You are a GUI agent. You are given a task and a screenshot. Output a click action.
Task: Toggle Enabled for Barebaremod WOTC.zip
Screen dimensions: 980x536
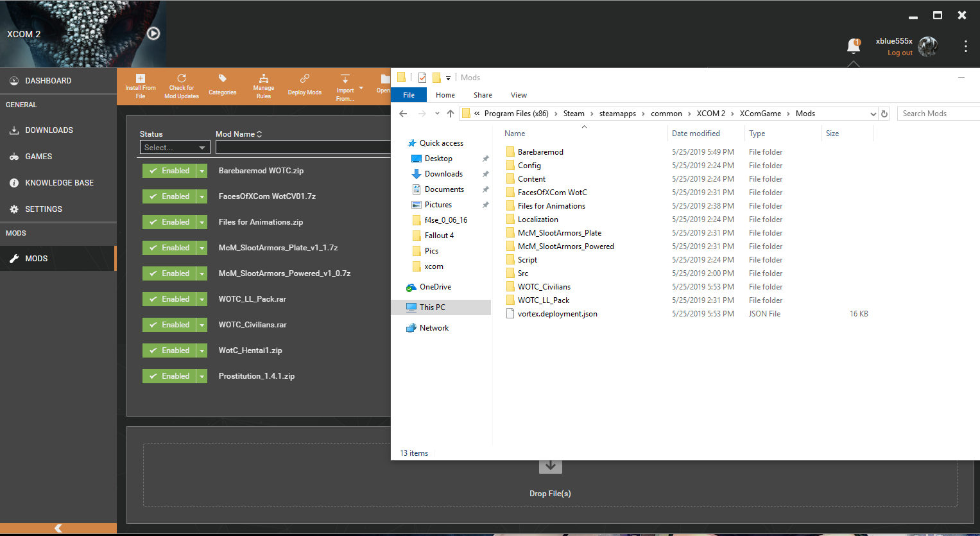(169, 171)
